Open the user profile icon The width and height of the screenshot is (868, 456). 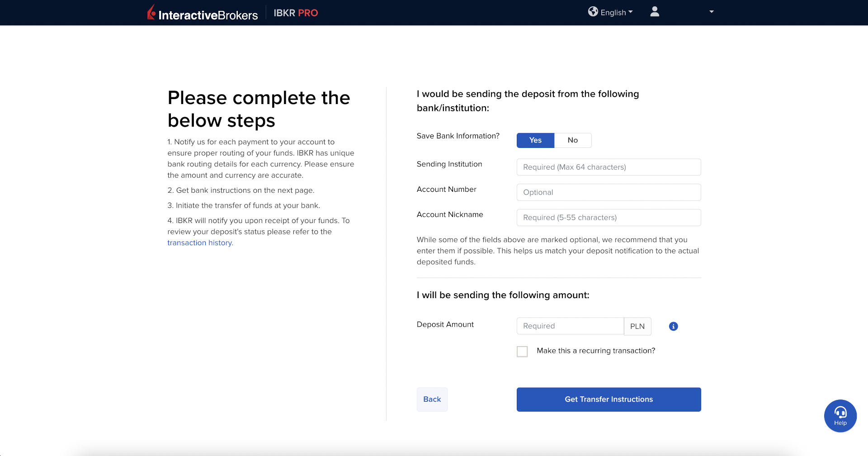coord(654,12)
